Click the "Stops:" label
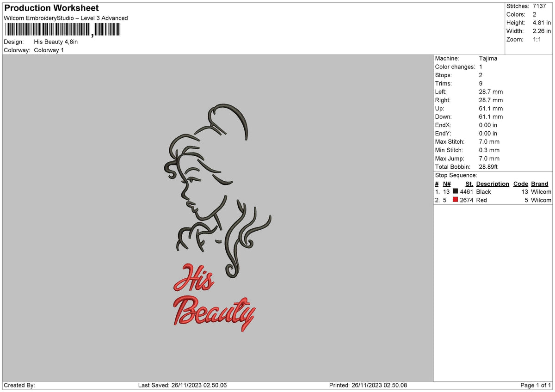Image resolution: width=555 pixels, height=392 pixels. pyautogui.click(x=444, y=75)
